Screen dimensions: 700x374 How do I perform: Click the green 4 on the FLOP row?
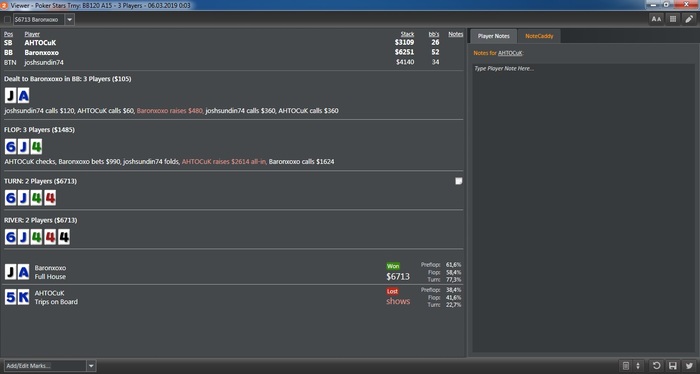point(36,146)
